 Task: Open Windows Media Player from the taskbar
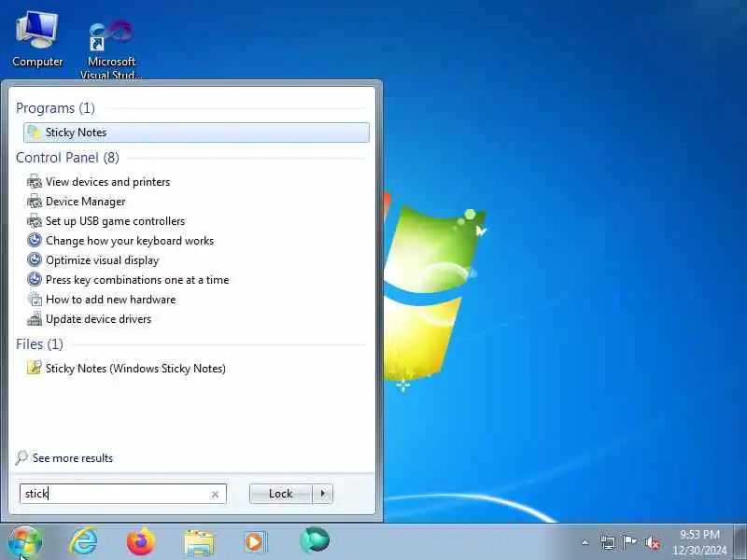coord(256,542)
